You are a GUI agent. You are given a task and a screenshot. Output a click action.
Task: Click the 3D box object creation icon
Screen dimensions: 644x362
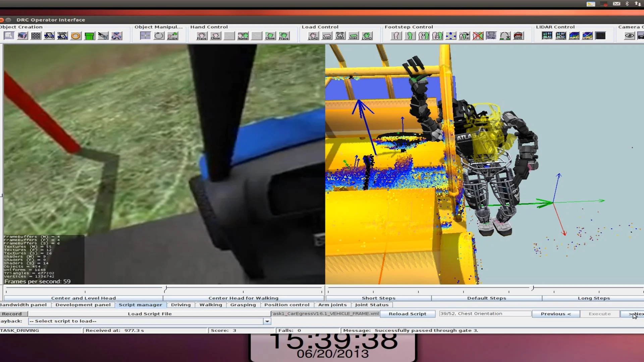coord(22,36)
